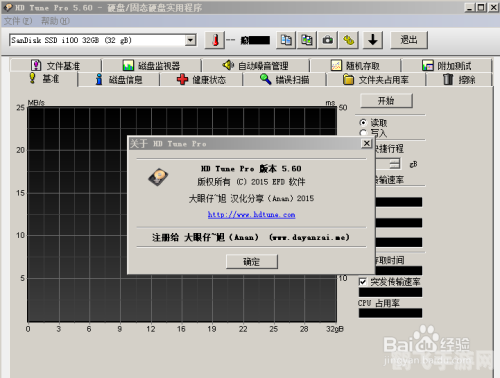Switch to the 健康状态 tab
Screen dimensions: 500x378
[x=201, y=80]
